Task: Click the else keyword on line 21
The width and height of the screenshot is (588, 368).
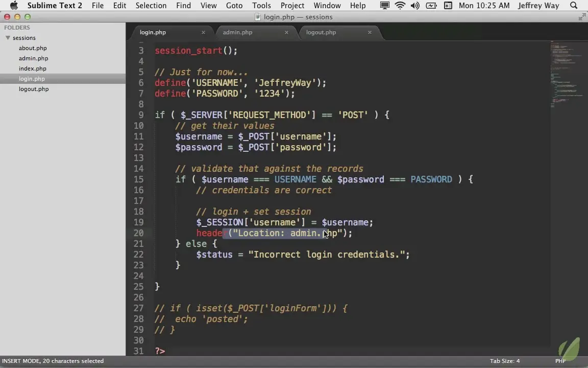Action: 196,244
